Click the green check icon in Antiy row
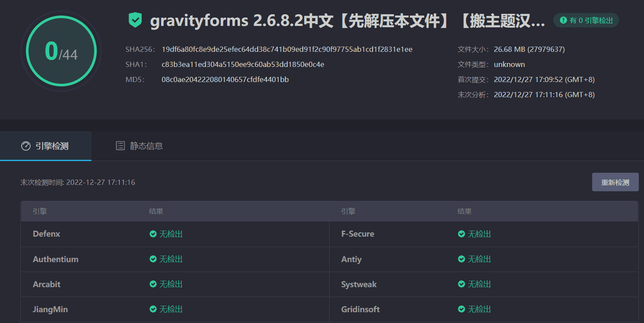The image size is (644, 323). 461,259
